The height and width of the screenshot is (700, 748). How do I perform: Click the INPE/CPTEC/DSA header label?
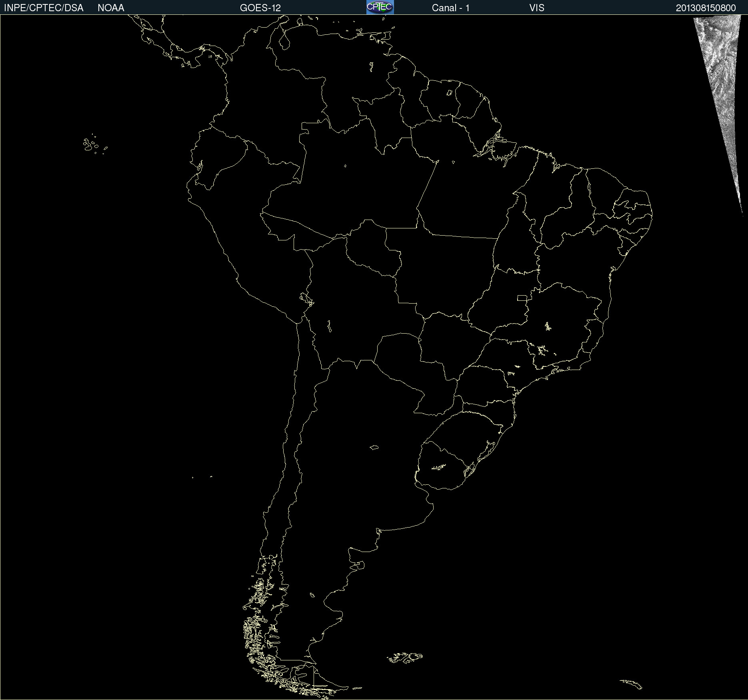(44, 8)
